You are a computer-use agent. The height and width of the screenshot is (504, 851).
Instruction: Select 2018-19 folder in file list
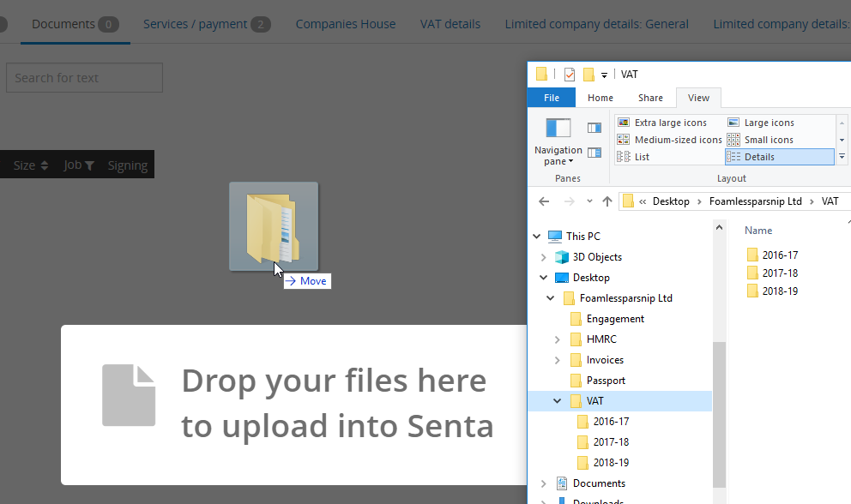tap(780, 291)
